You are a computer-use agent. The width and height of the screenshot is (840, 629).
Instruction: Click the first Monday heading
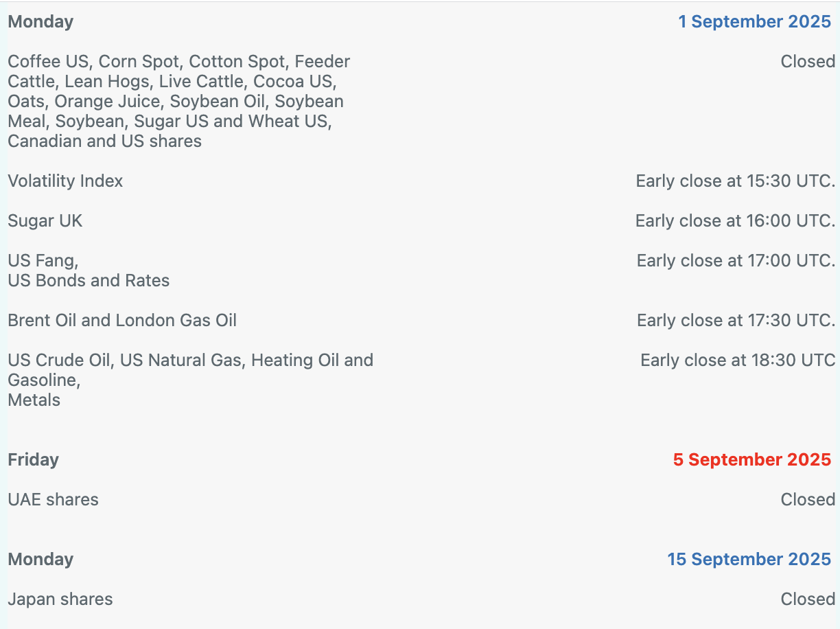pyautogui.click(x=40, y=21)
